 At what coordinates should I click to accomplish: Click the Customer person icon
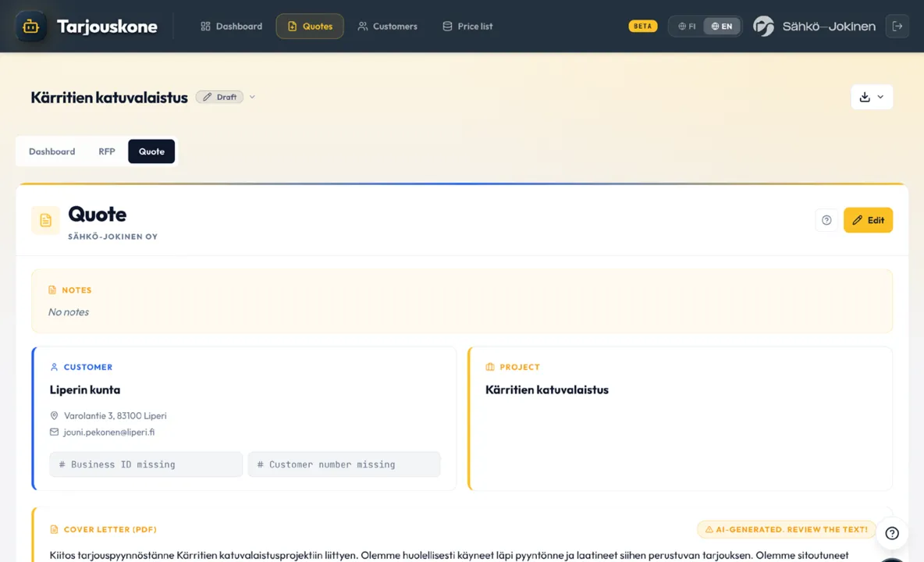54,367
